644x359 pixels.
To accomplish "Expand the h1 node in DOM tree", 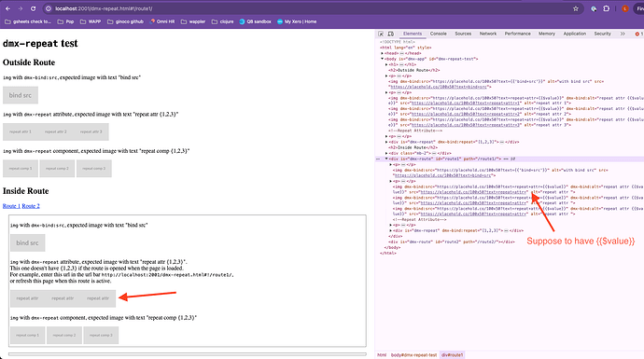I will (386, 64).
